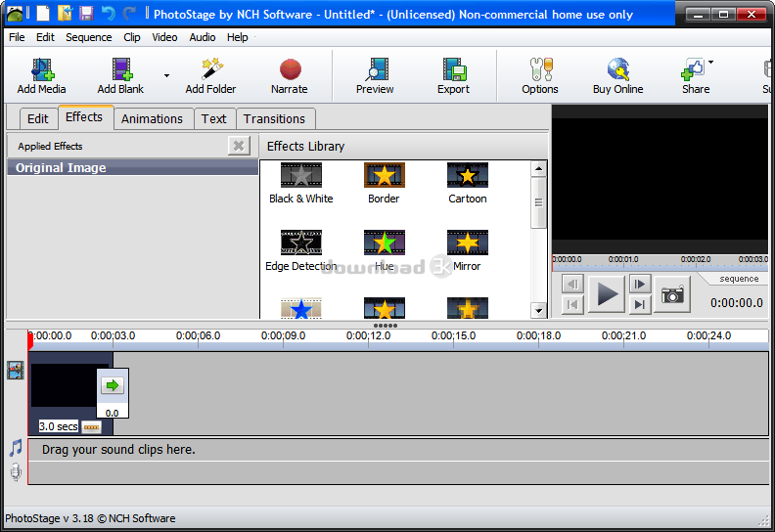Click the Buy Online button
Screen dimensions: 775x532
coord(617,75)
